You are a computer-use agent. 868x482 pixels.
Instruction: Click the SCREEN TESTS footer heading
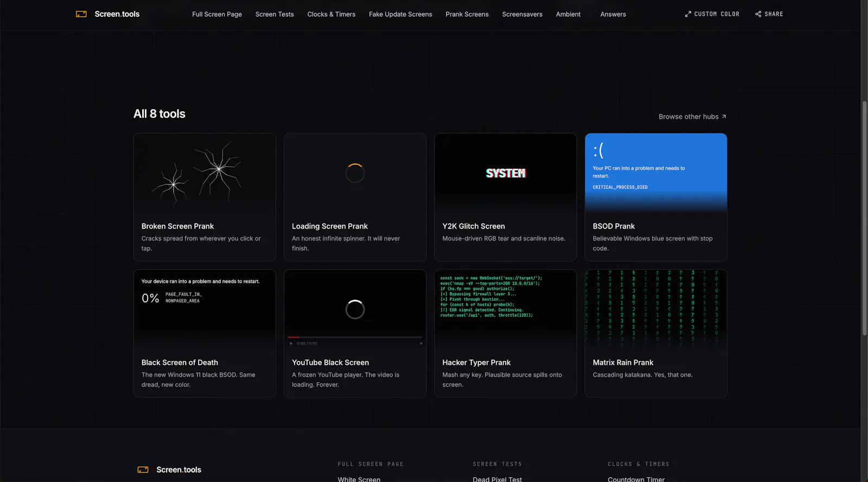[497, 464]
